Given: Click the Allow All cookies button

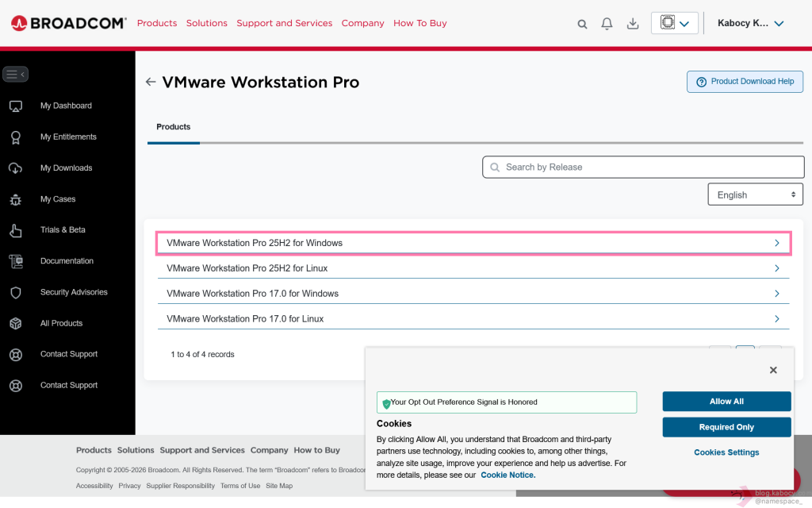Looking at the screenshot, I should click(x=726, y=402).
